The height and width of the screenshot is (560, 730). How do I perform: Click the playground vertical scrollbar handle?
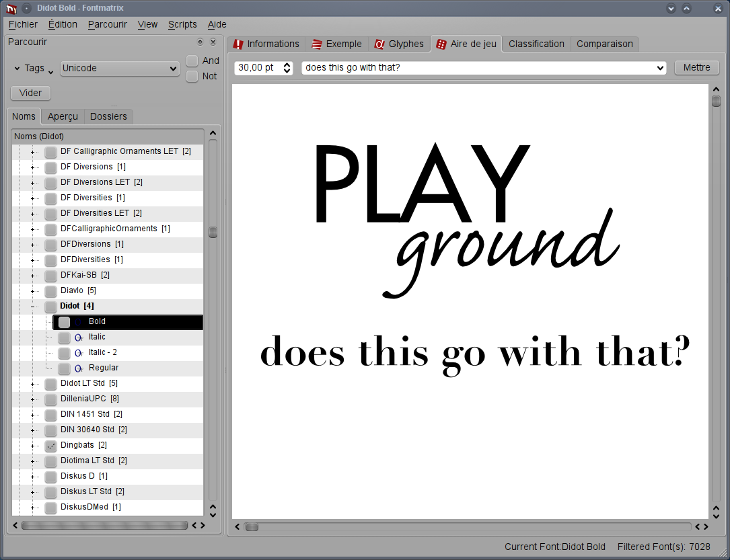(x=716, y=101)
